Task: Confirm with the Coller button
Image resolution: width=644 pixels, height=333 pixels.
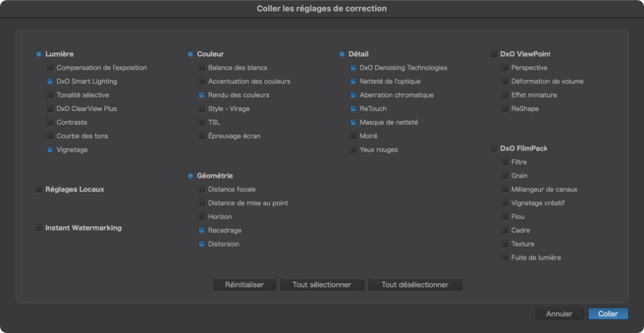Action: click(608, 314)
